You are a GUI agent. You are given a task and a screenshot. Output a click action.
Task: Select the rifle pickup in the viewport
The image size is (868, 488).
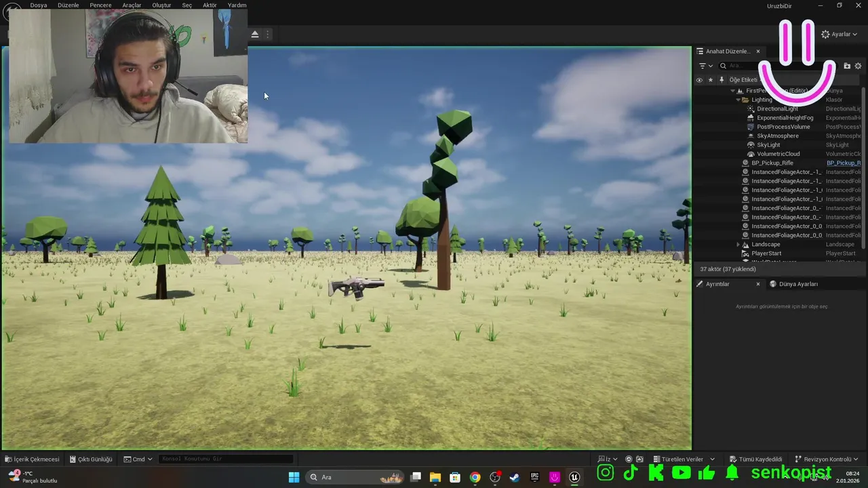pos(356,287)
